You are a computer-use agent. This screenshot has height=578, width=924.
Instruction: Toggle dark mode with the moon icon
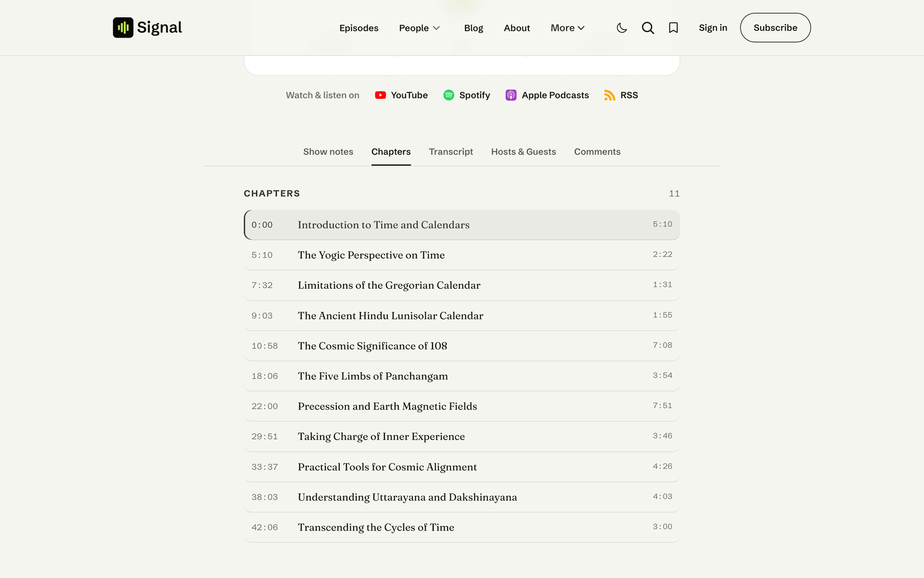click(622, 28)
